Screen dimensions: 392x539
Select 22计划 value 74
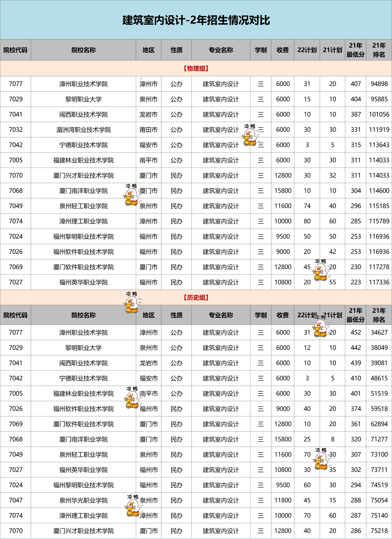[307, 206]
